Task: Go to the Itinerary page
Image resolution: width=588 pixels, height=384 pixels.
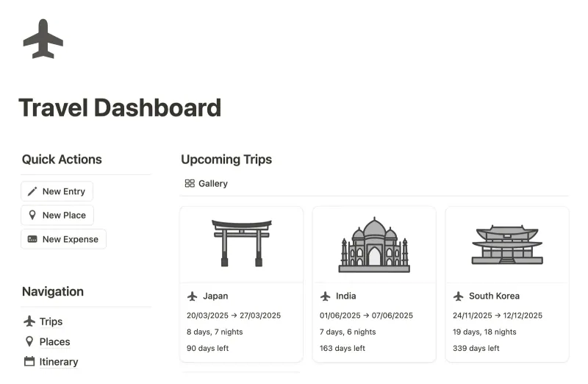Action: tap(59, 362)
